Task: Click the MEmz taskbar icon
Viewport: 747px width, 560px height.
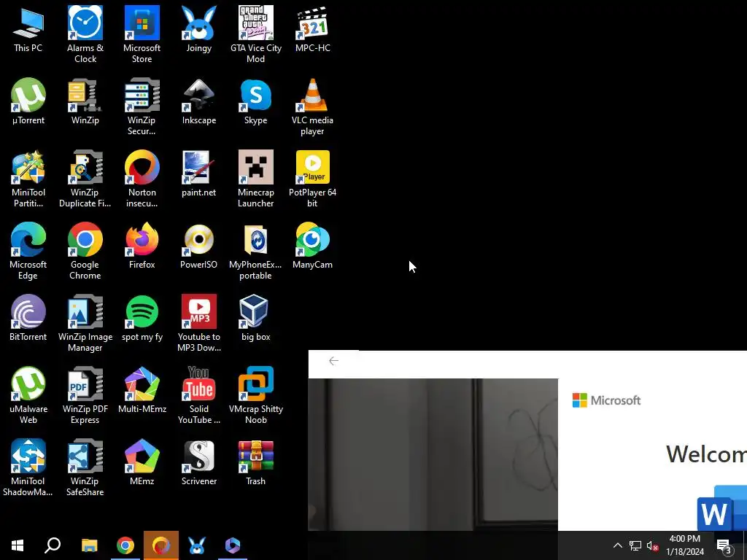Action: [233, 545]
